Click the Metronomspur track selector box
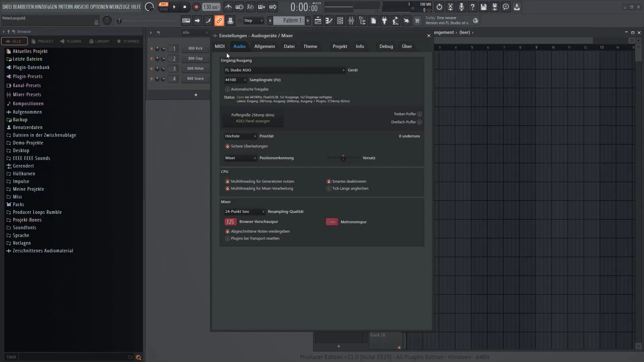644x362 pixels. tap(332, 222)
